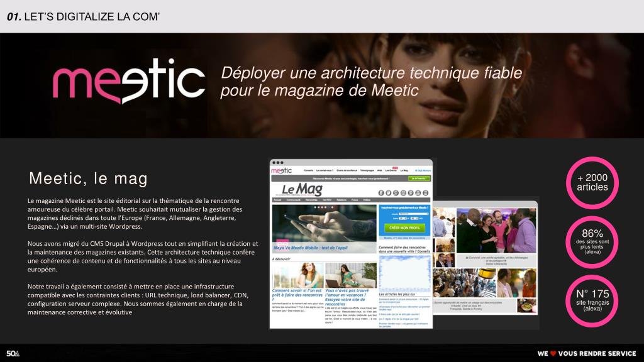
Task: Click the N° 175 site français circle
Action: click(x=592, y=301)
